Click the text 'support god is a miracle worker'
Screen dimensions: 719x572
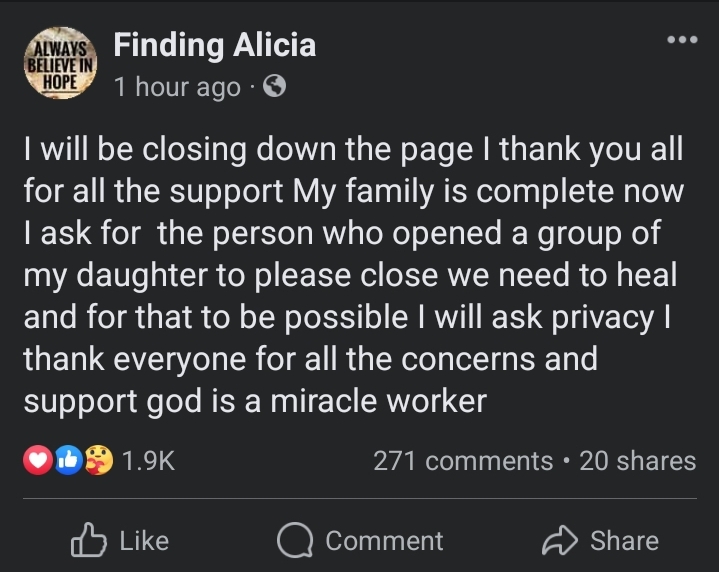click(254, 400)
